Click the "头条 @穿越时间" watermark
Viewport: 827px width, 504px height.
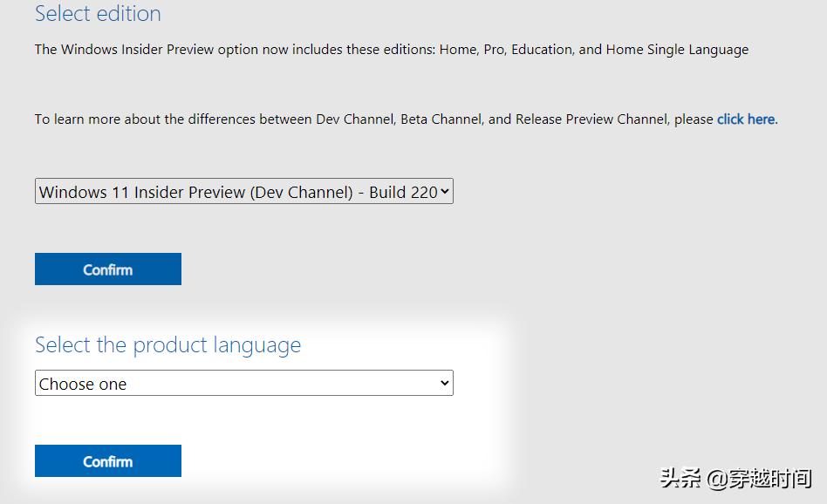click(x=735, y=478)
